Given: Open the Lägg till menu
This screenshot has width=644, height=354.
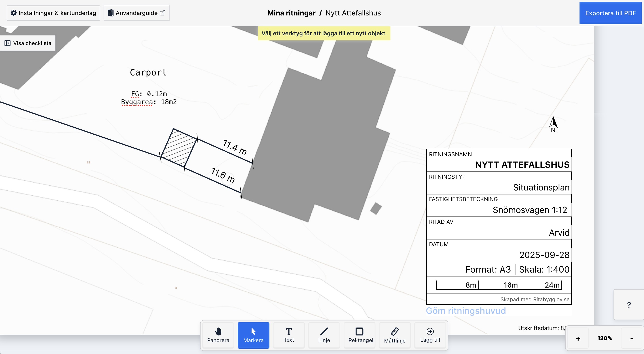Looking at the screenshot, I should point(430,335).
